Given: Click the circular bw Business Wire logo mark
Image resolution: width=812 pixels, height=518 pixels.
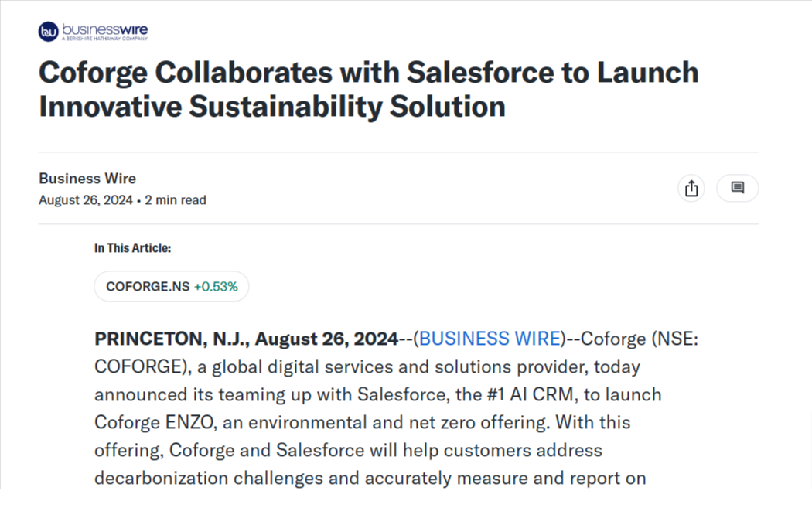Looking at the screenshot, I should pos(49,31).
